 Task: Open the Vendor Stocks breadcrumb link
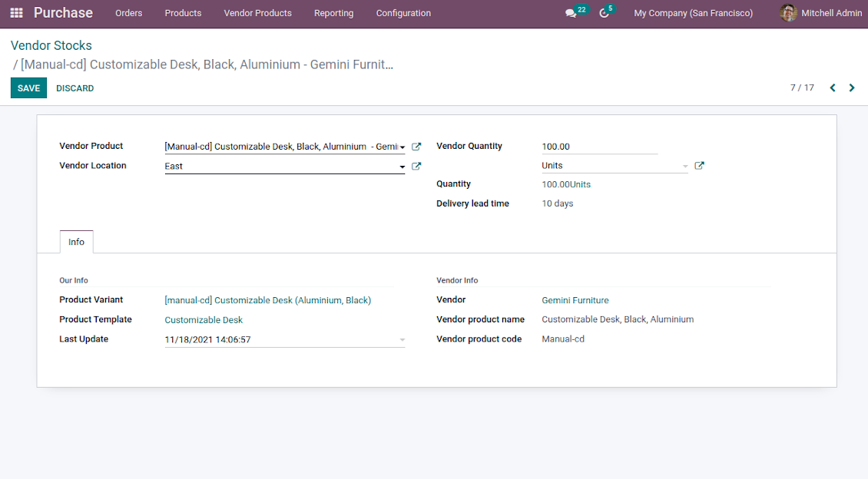pyautogui.click(x=51, y=46)
